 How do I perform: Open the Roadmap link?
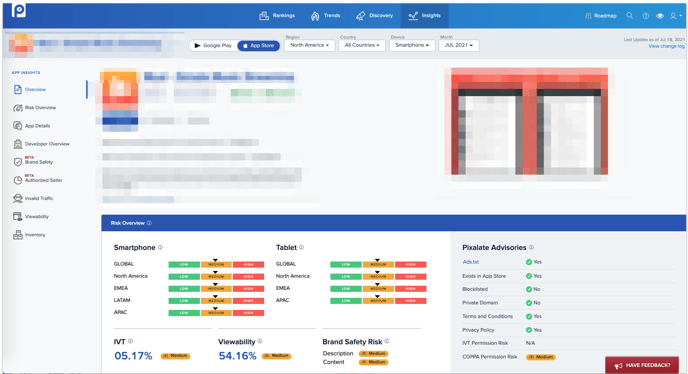click(x=601, y=16)
